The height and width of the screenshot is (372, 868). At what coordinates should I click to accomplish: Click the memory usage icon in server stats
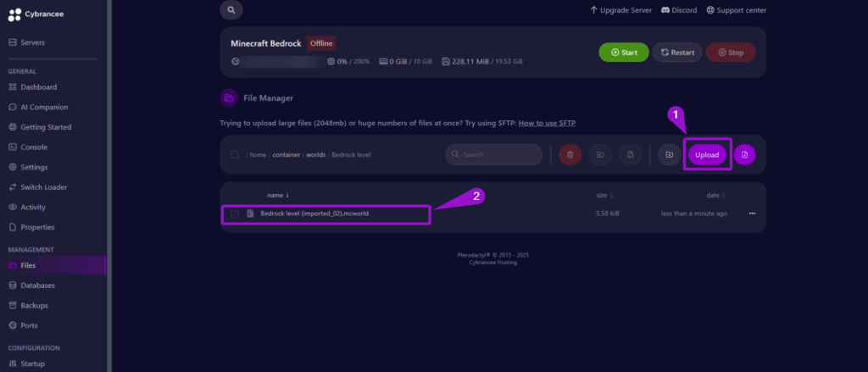coord(383,62)
